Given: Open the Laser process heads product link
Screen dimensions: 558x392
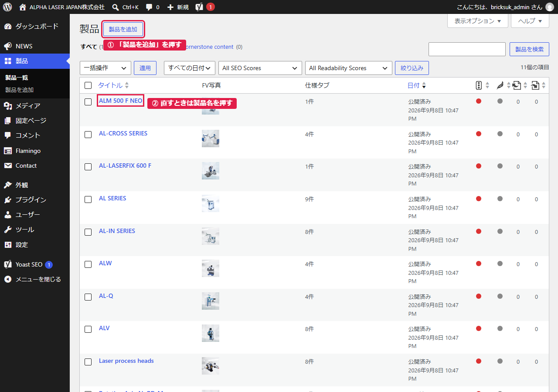Looking at the screenshot, I should point(126,361).
